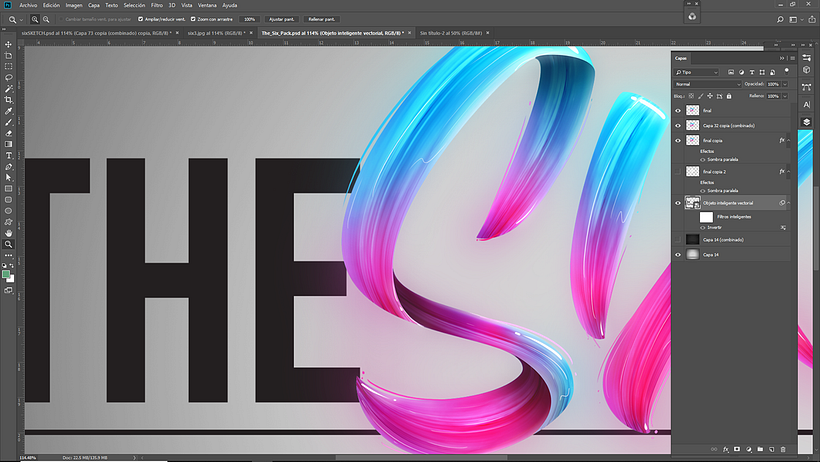Select the Hand tool
Screen dimensions: 820x462
click(x=9, y=233)
